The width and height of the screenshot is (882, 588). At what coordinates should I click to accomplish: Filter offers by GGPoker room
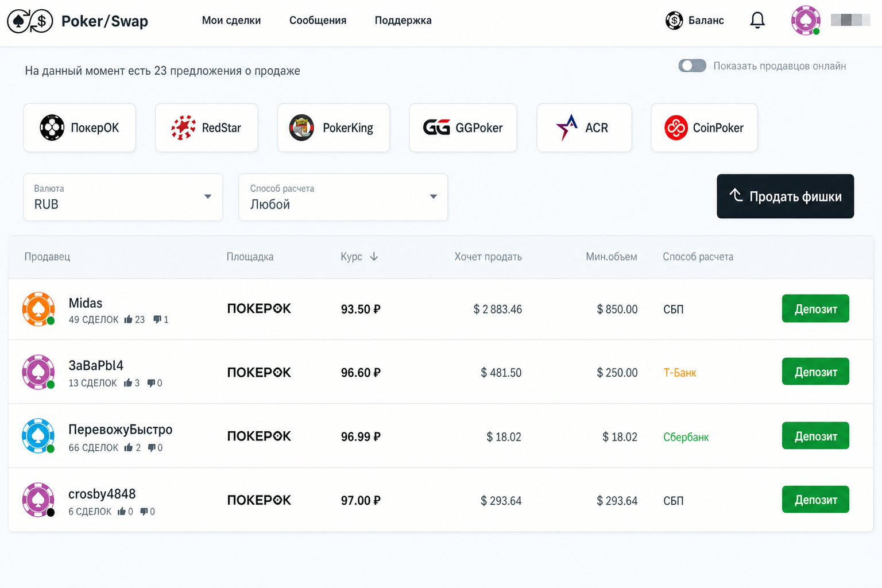(x=463, y=127)
